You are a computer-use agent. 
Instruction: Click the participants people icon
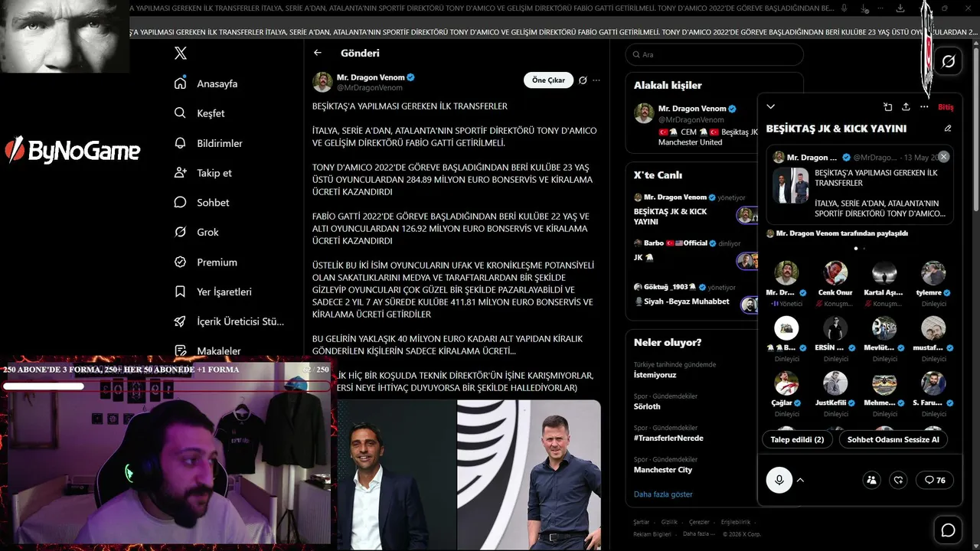871,480
